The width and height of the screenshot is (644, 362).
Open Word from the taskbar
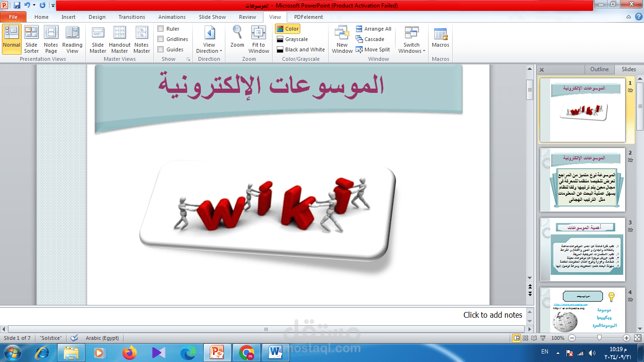tap(275, 353)
